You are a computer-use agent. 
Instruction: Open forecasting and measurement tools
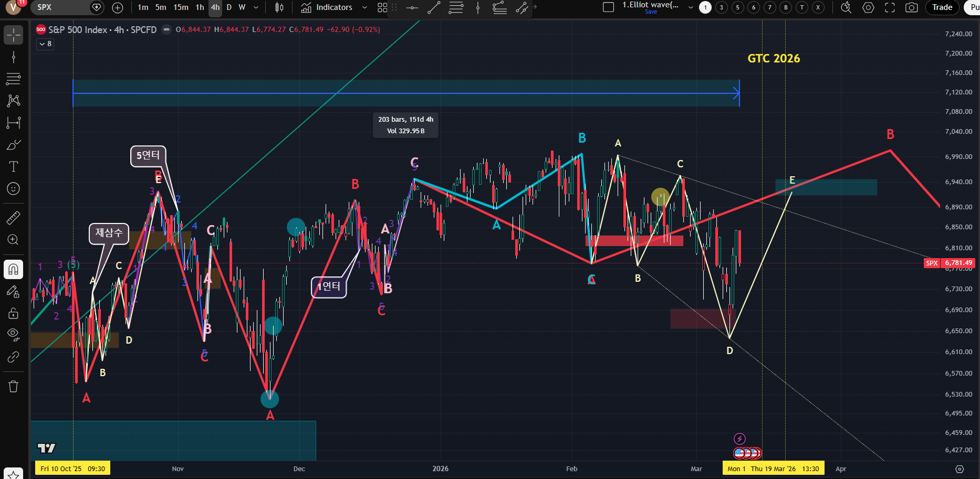pyautogui.click(x=14, y=123)
